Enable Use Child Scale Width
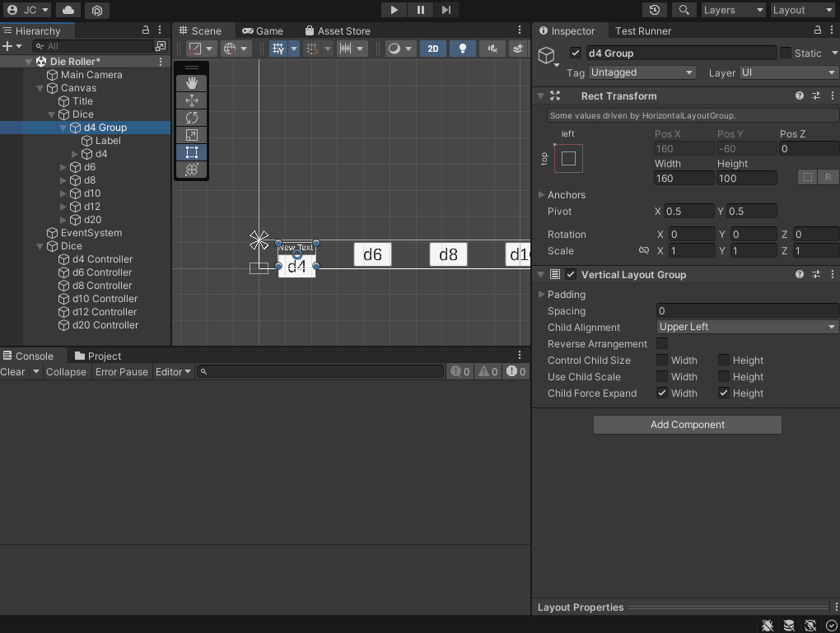 point(662,376)
